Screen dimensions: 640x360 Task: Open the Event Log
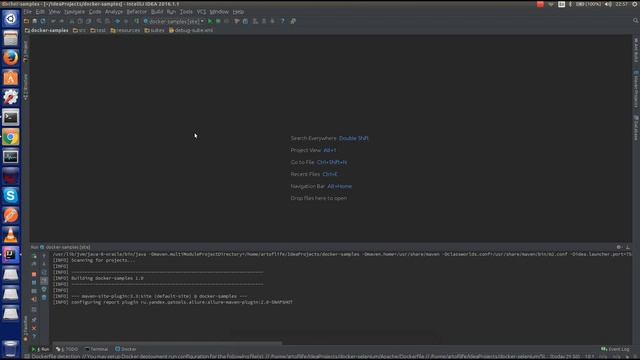click(616, 349)
